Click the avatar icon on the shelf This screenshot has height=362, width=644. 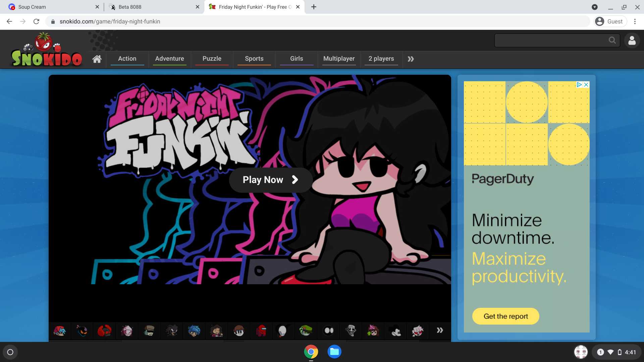point(581,352)
